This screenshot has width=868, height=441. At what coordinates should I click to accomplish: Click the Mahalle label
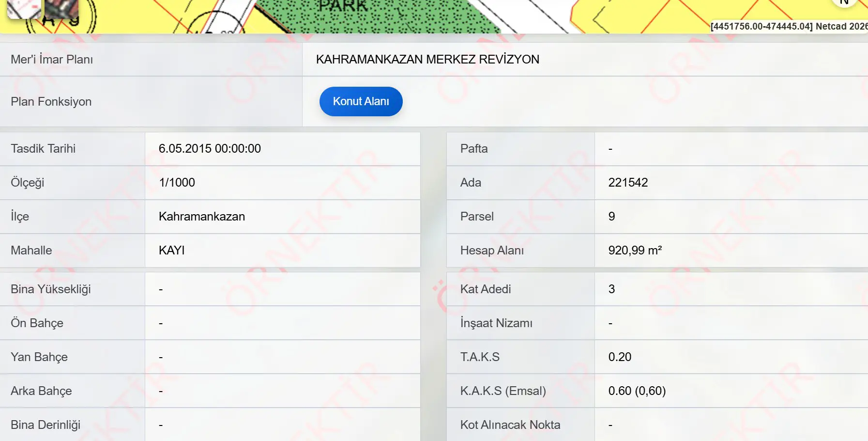[31, 250]
